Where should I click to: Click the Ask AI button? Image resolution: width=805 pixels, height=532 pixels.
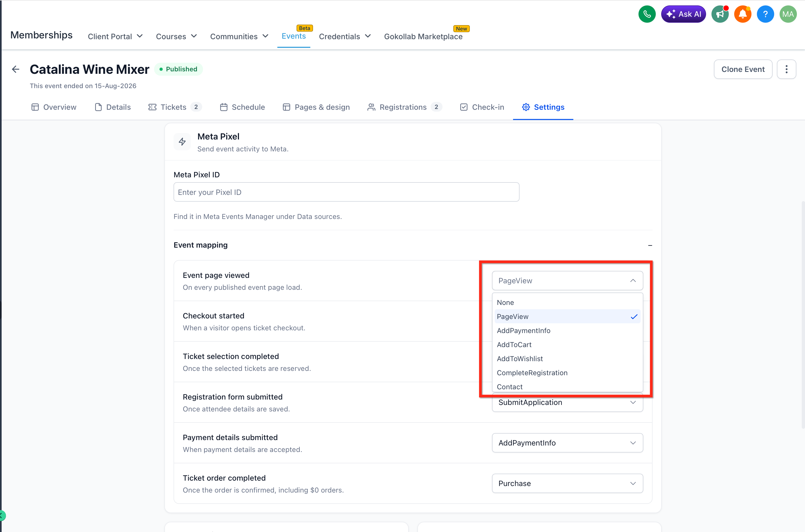pos(683,14)
